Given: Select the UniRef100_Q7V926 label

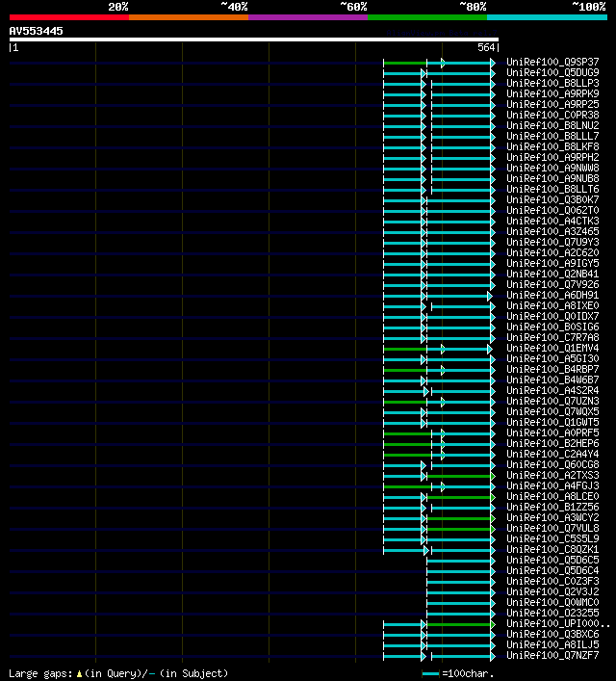Looking at the screenshot, I should coord(552,284).
